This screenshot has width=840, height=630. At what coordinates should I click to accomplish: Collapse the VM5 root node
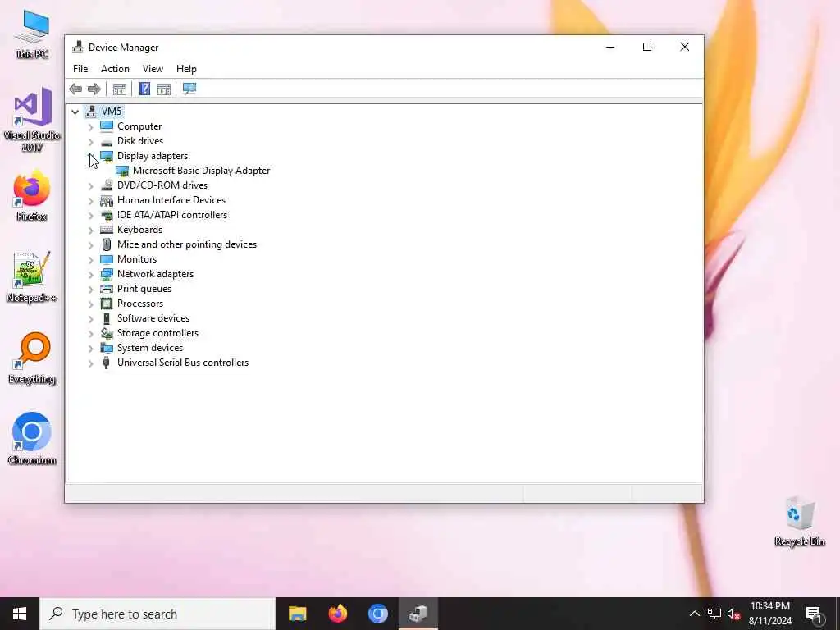coord(75,112)
